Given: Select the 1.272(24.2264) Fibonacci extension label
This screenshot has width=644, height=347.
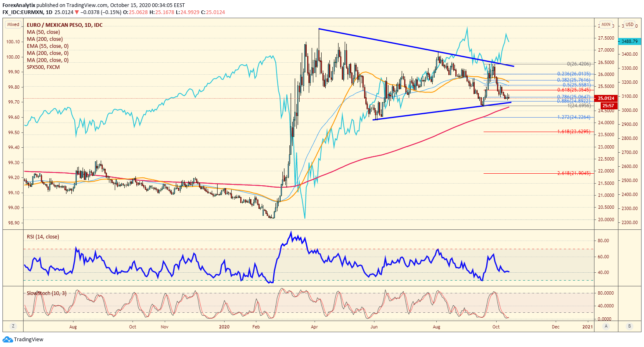Looking at the screenshot, I should click(574, 117).
